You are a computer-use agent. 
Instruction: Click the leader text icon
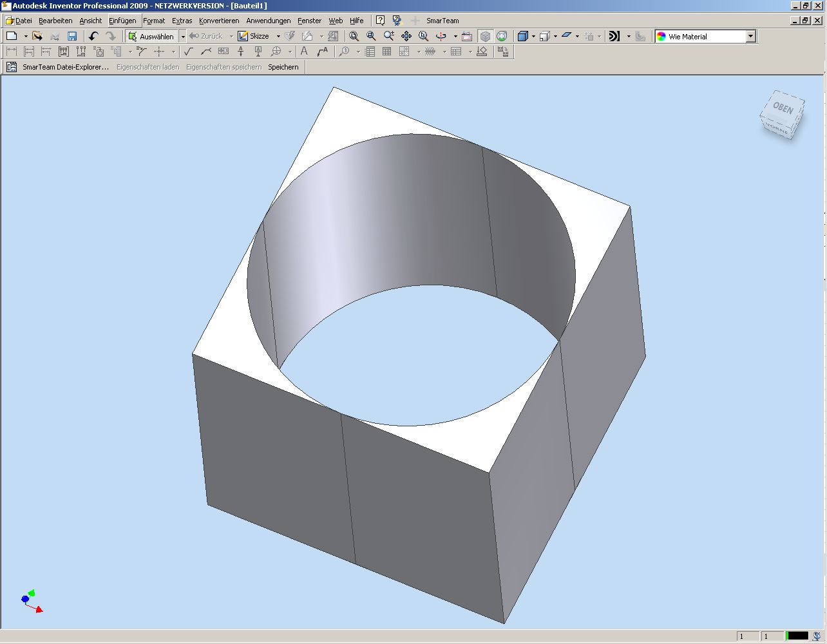(x=322, y=52)
